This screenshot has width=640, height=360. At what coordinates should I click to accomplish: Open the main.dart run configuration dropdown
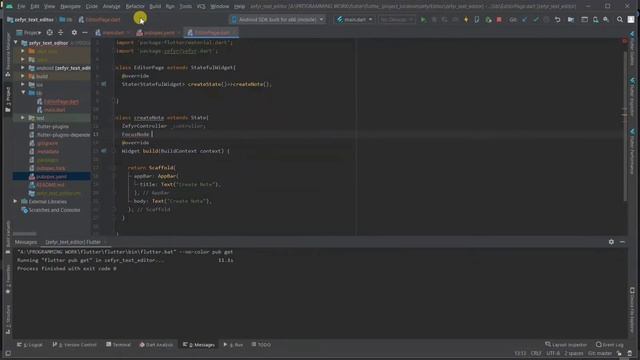point(355,20)
